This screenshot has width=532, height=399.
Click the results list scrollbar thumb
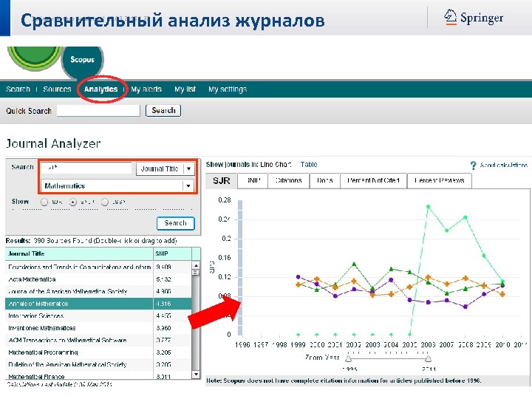196,273
